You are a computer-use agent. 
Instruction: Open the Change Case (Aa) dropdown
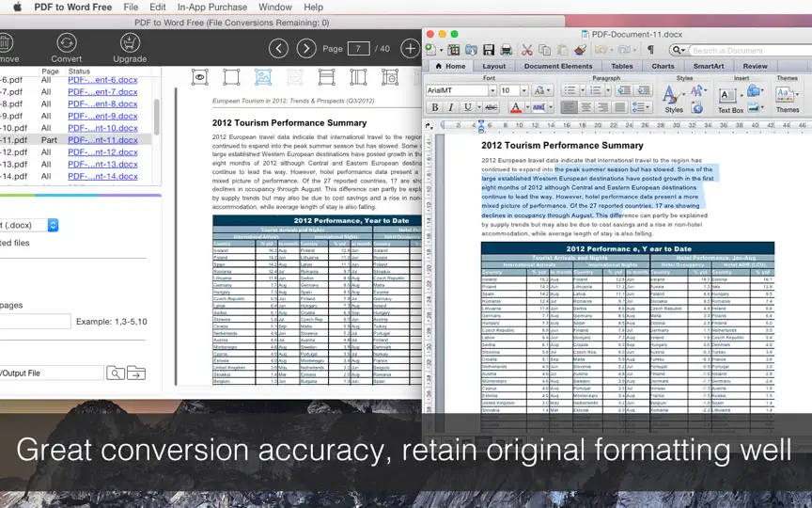point(542,90)
